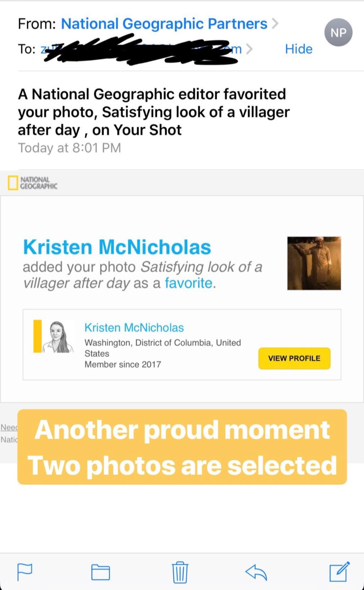Tap the reply arrow icon
The image size is (364, 590).
256,572
